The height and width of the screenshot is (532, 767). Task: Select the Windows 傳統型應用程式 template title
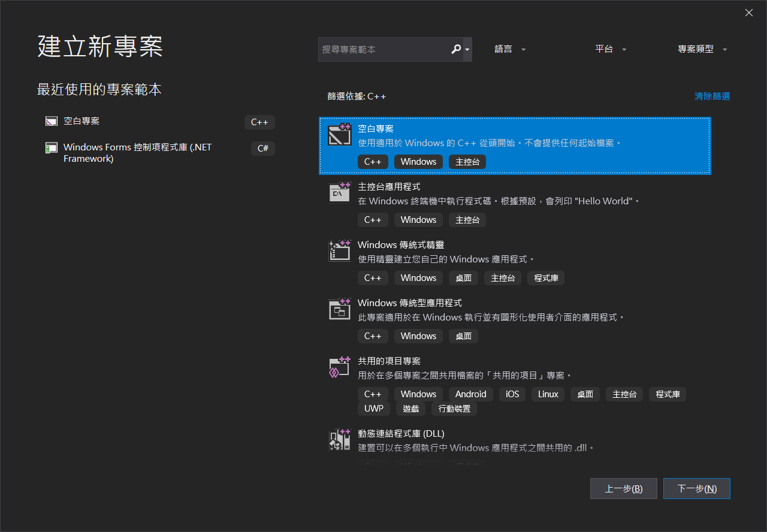(409, 303)
